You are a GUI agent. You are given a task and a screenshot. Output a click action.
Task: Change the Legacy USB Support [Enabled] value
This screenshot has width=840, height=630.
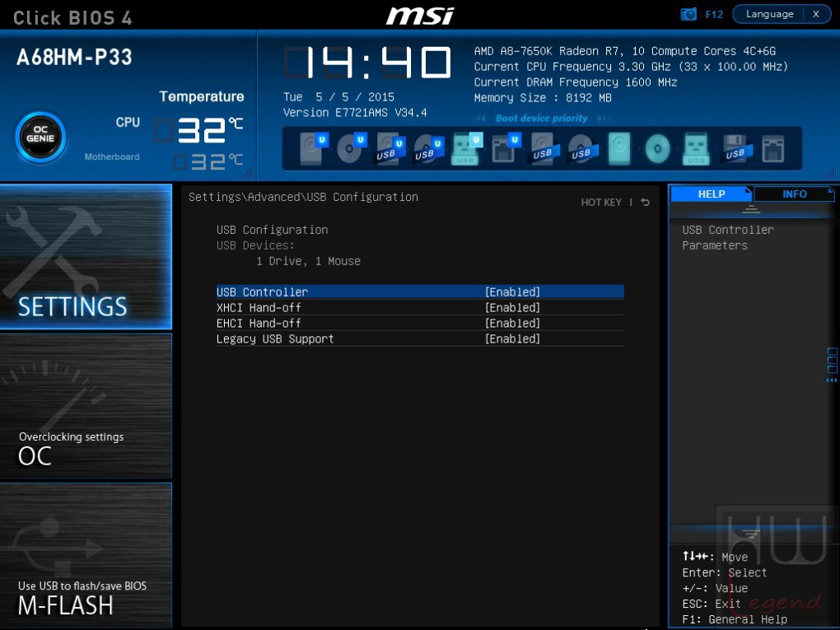(512, 338)
